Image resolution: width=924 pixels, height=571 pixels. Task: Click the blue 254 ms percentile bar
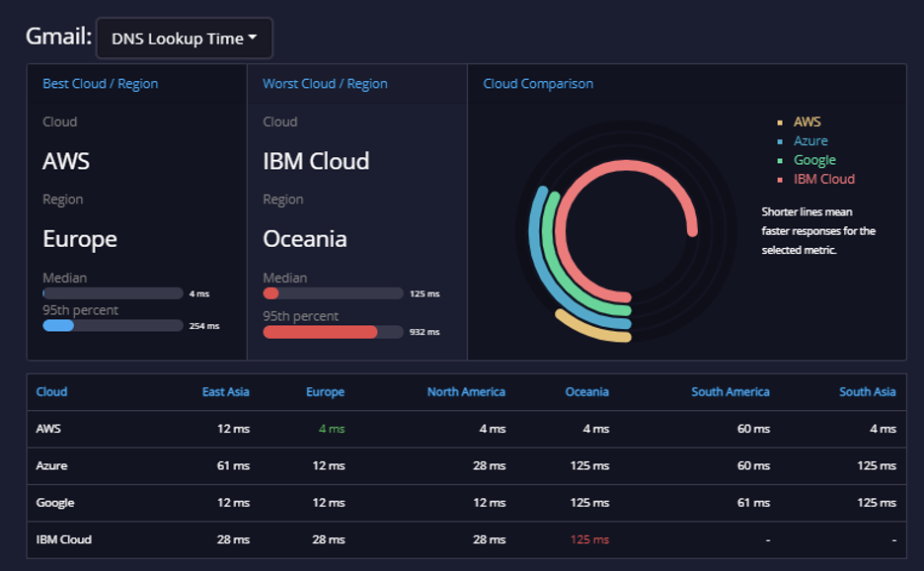[x=58, y=326]
